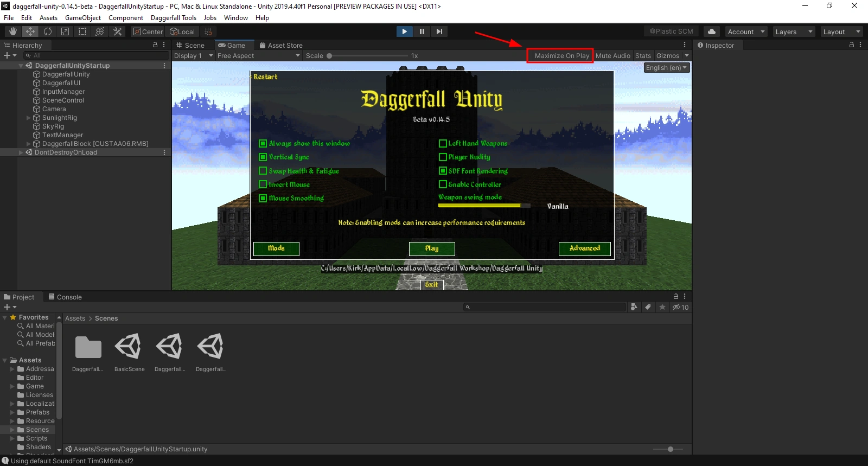Toggle the Vertical Sync checkbox
Viewport: 868px width, 466px height.
coord(263,157)
